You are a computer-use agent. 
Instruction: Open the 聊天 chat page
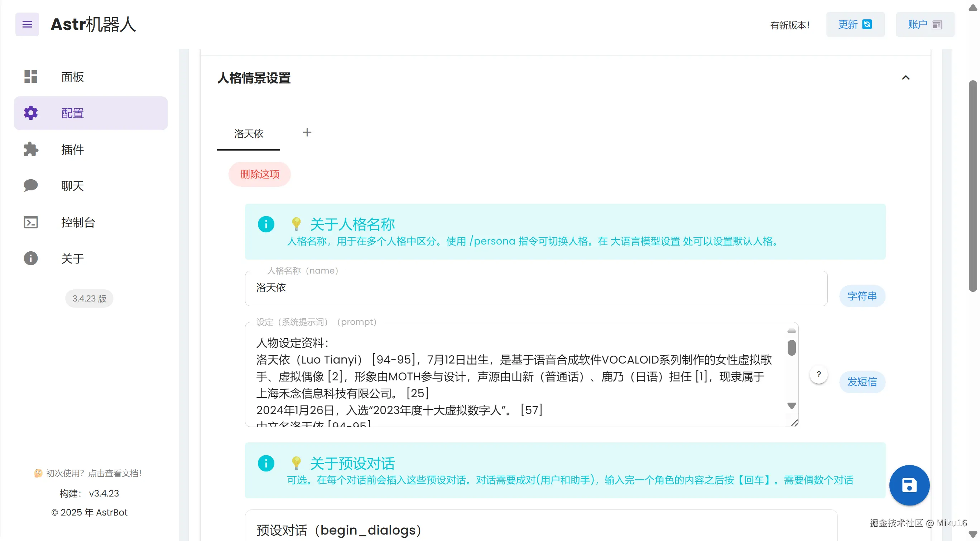pyautogui.click(x=72, y=186)
